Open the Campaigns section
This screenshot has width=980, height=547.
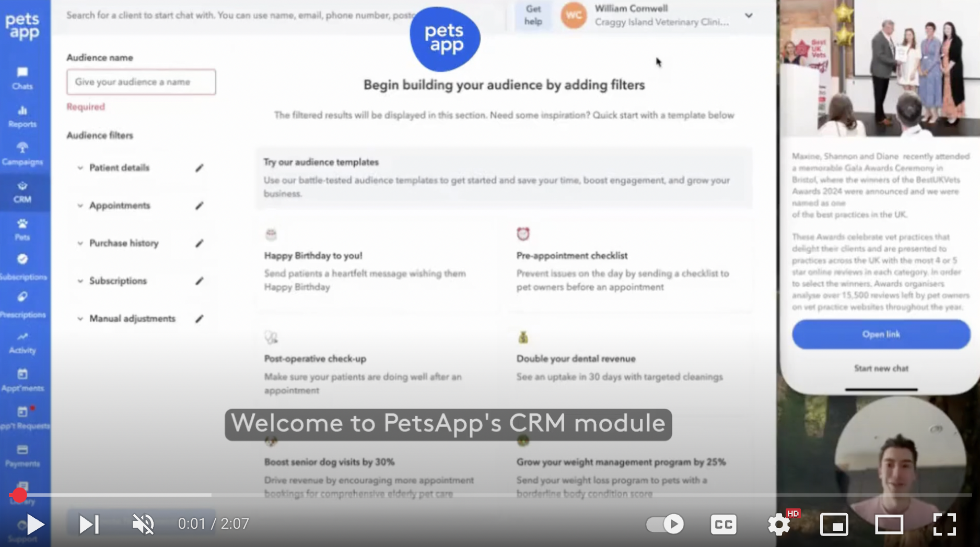tap(22, 152)
